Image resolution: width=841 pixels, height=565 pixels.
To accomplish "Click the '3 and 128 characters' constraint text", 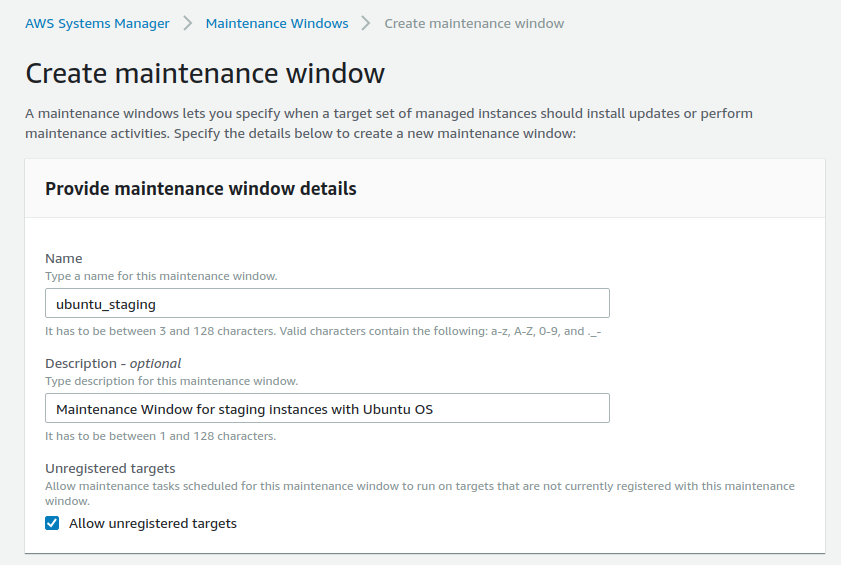I will [x=323, y=331].
